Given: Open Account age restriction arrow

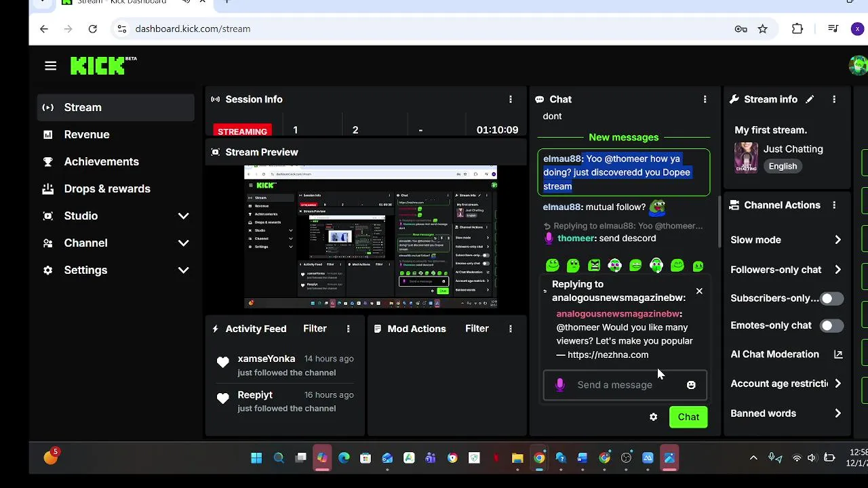Looking at the screenshot, I should (838, 384).
